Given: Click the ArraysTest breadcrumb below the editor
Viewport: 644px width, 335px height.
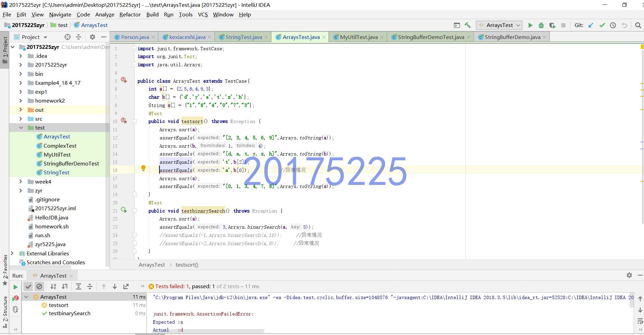Looking at the screenshot, I should click(x=152, y=265).
